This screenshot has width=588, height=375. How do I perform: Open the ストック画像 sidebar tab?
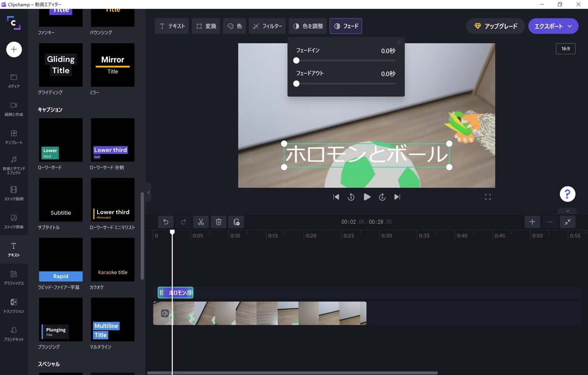14,221
